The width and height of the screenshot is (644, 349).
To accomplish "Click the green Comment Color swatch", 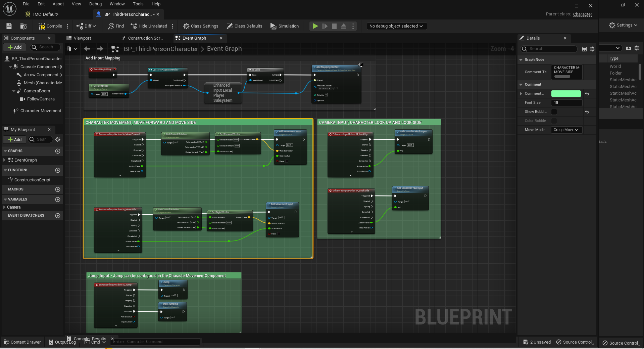I will (566, 94).
